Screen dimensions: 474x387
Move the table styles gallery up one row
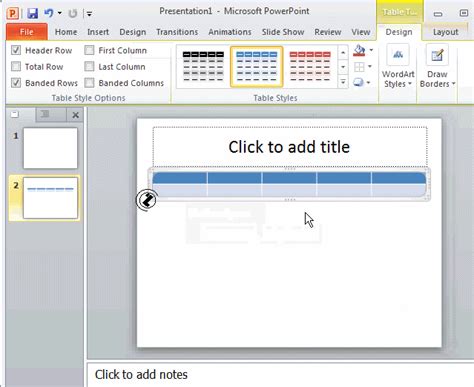click(343, 53)
